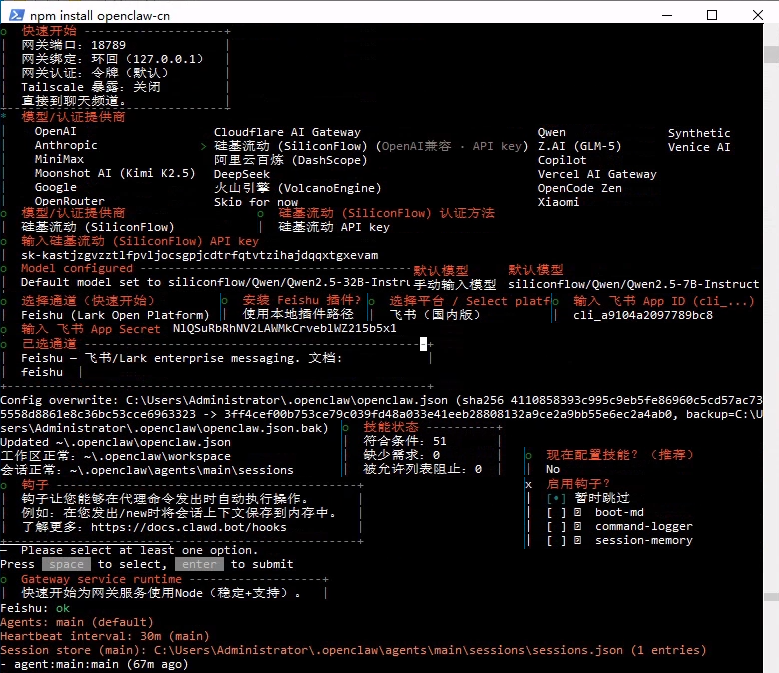The height and width of the screenshot is (673, 779).
Task: Select Copilot provider option
Action: (562, 160)
